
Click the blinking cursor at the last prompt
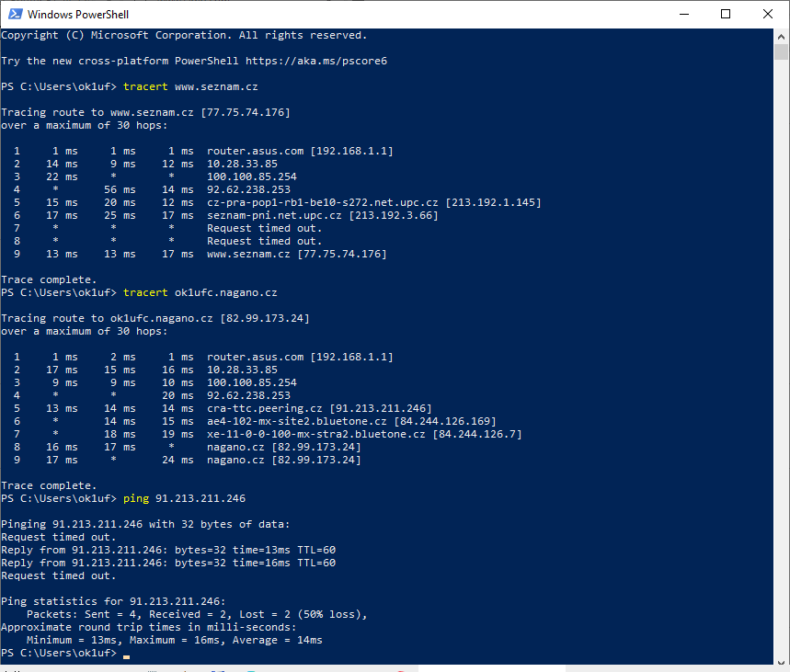click(126, 655)
